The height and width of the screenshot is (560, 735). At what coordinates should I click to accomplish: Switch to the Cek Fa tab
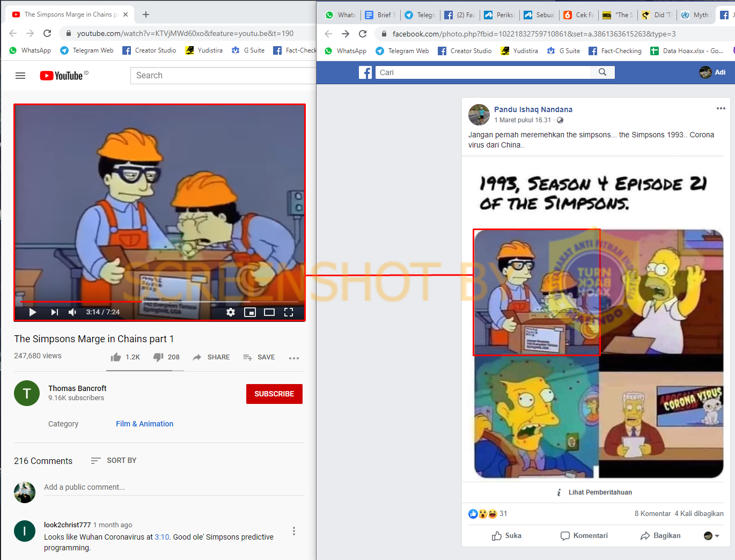click(x=579, y=15)
